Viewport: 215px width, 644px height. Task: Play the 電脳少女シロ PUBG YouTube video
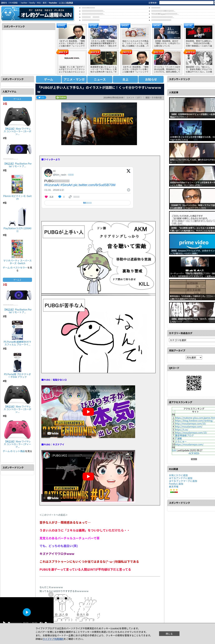88,412
